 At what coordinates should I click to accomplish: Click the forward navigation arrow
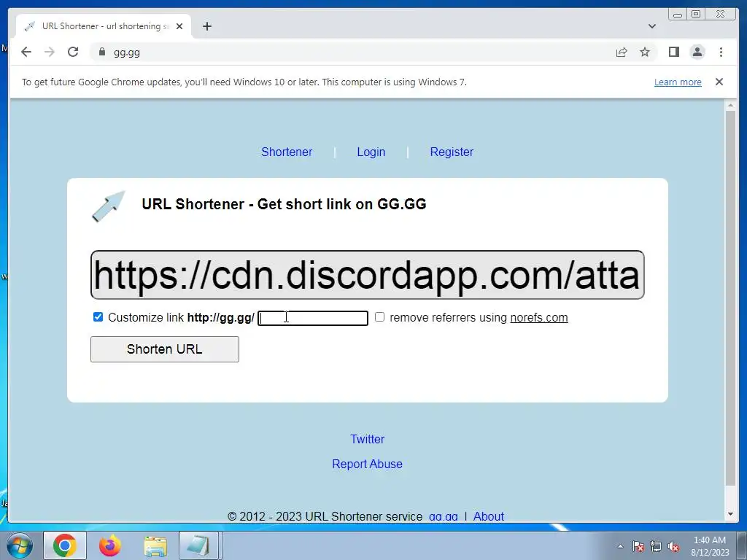click(50, 52)
